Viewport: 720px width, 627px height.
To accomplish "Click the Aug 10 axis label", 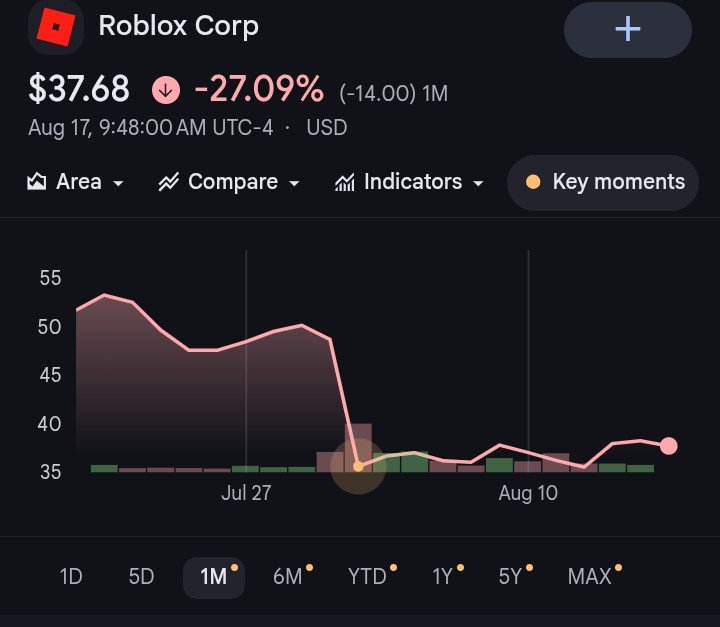I will coord(528,493).
